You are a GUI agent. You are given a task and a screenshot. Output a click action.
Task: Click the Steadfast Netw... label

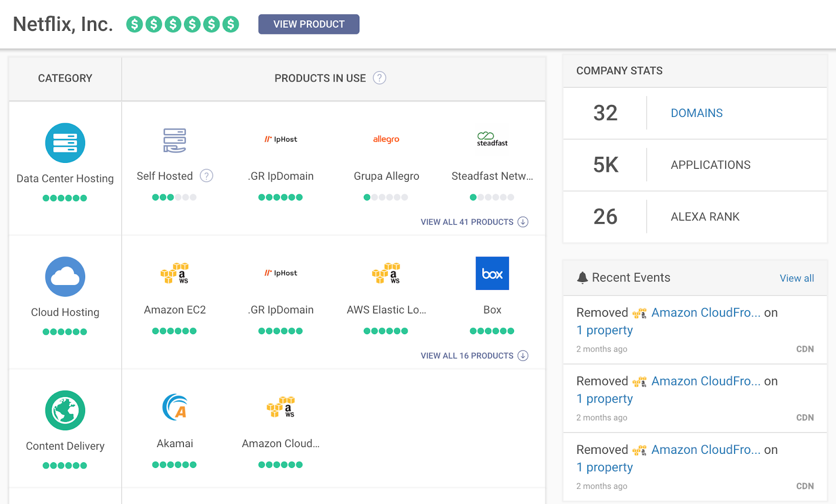(492, 176)
